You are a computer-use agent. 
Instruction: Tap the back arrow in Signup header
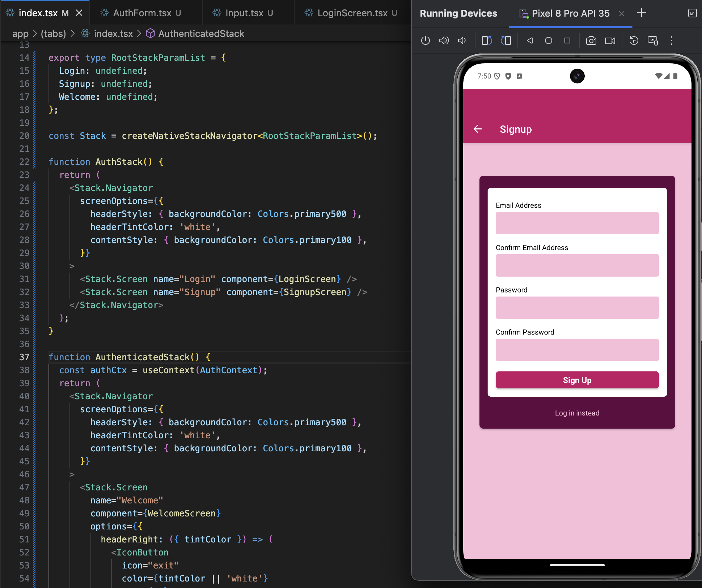point(478,129)
